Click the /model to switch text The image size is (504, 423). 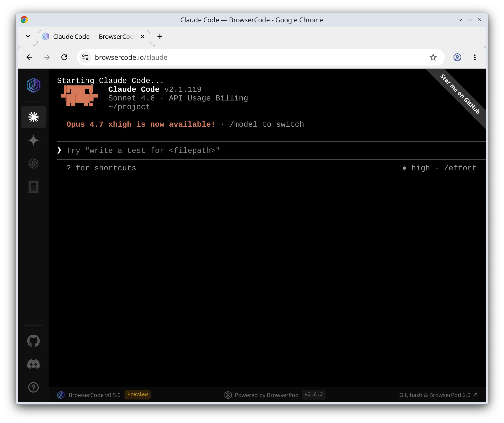[267, 124]
